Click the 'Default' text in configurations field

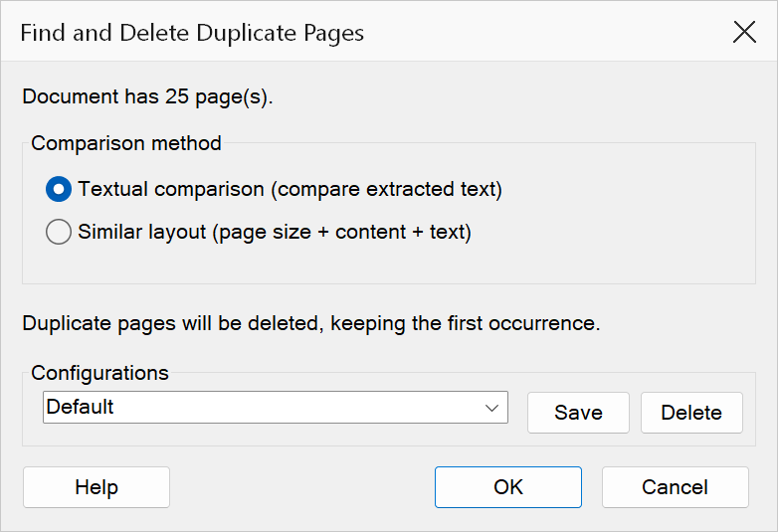(80, 407)
